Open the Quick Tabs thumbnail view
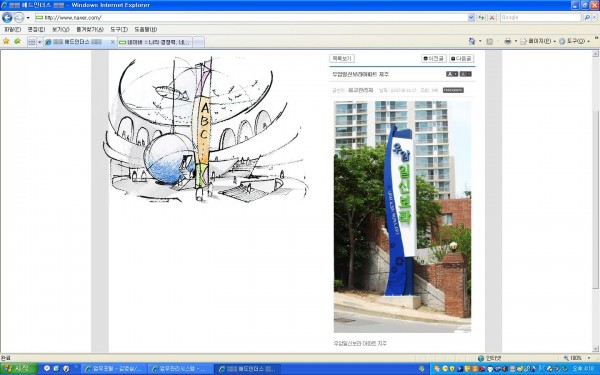Viewport: 600px width, 375px height. [x=32, y=42]
